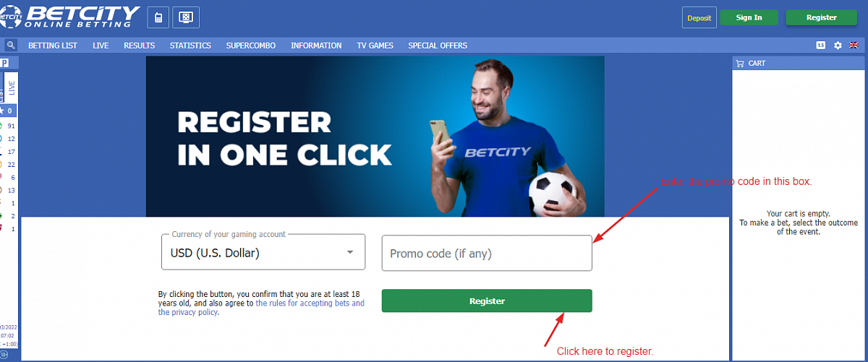Select the favorites star row showing 0
The image size is (868, 362).
tap(8, 111)
